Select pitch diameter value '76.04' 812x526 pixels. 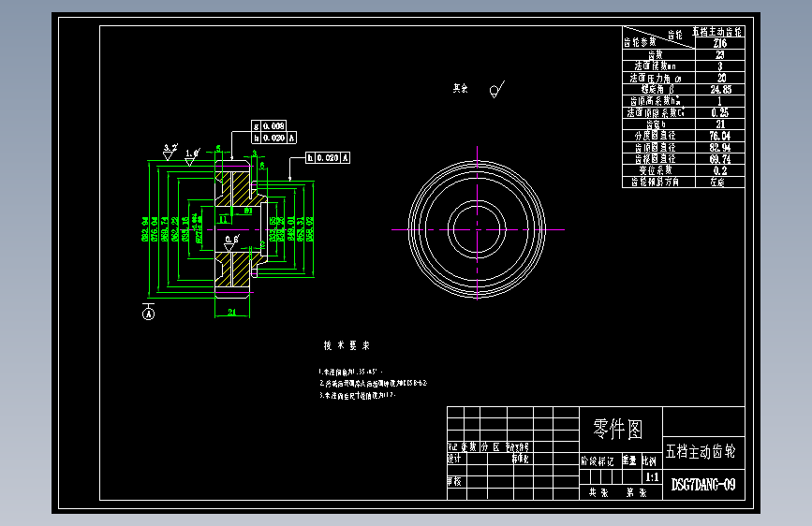coord(720,136)
